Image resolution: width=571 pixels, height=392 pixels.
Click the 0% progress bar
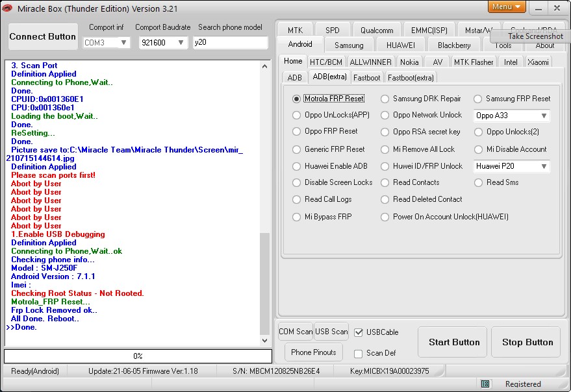click(138, 356)
